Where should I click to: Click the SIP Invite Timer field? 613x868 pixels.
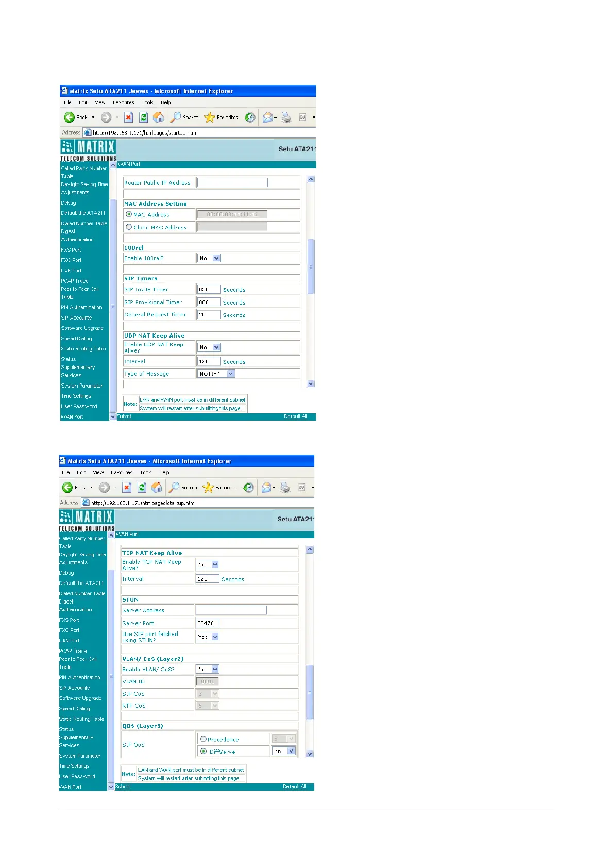[x=209, y=290]
